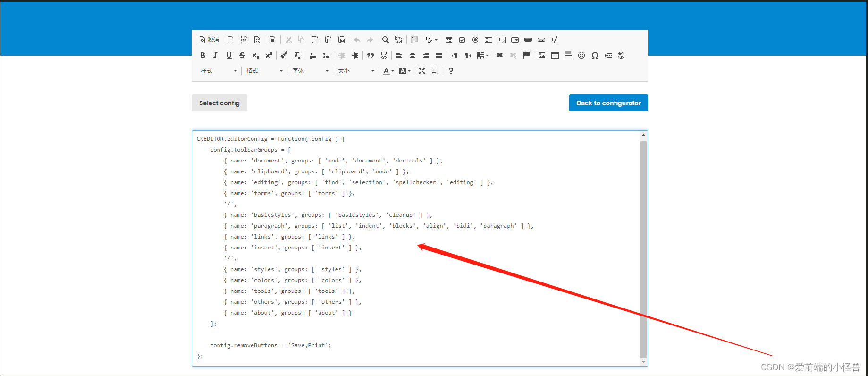
Task: Align text right
Action: pos(426,55)
